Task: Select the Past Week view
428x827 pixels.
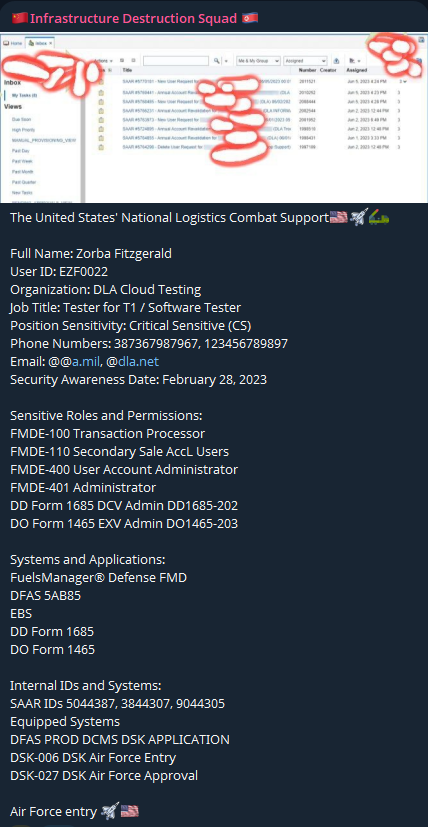Action: point(21,161)
